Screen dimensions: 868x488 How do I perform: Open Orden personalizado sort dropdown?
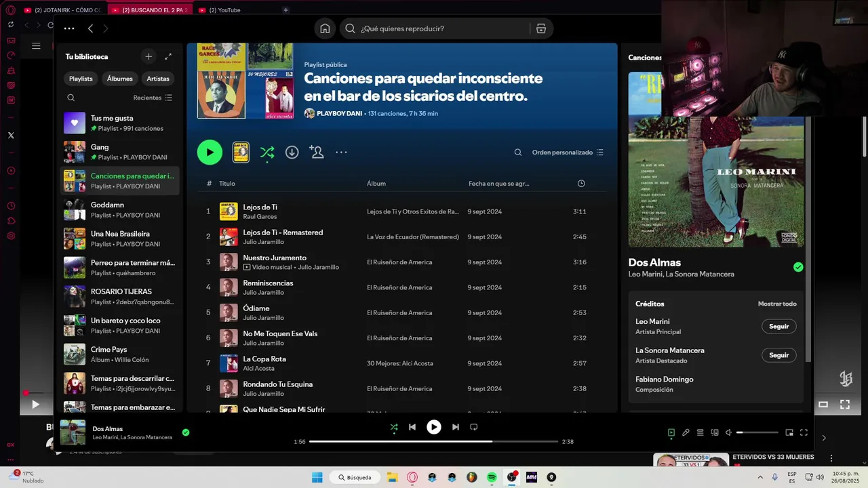568,152
